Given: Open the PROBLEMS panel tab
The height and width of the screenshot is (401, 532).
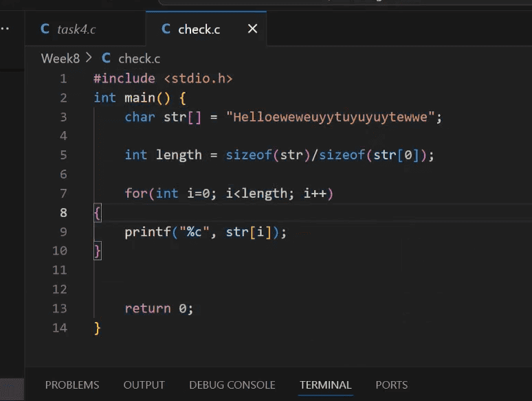Looking at the screenshot, I should pos(72,385).
